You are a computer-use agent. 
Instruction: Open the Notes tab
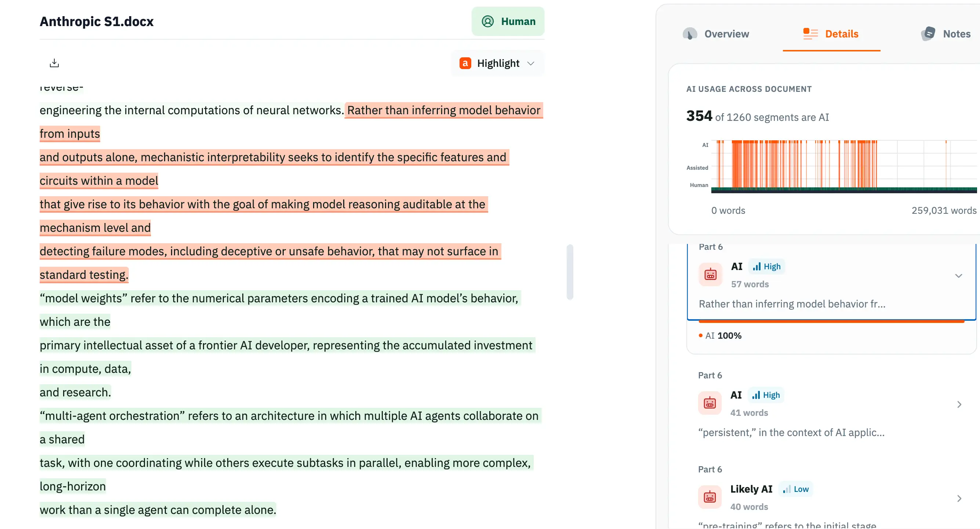pyautogui.click(x=946, y=34)
